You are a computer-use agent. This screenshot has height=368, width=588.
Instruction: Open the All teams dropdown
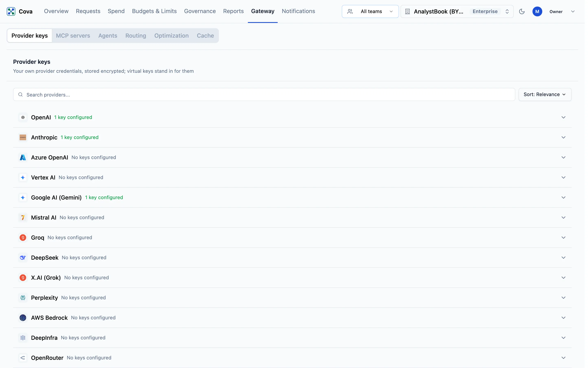click(x=370, y=11)
